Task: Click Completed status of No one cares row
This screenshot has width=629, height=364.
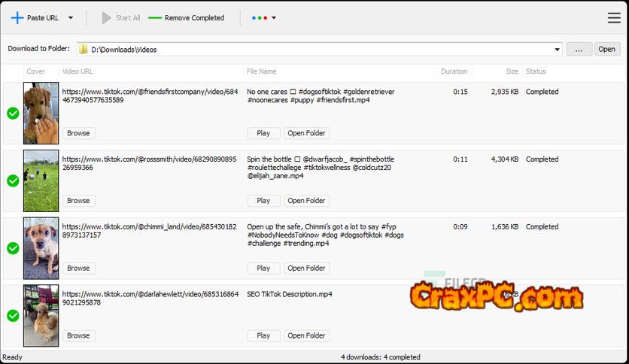Action: click(x=542, y=92)
